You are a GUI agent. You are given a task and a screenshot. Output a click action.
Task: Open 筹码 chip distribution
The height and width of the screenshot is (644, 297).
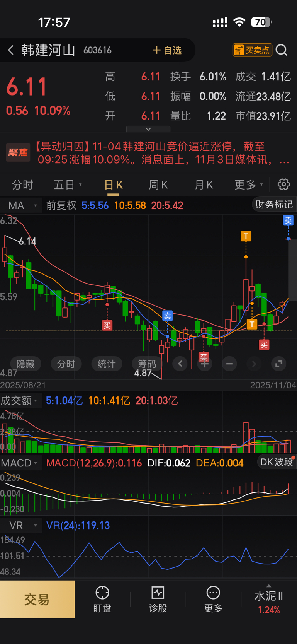pos(147,364)
